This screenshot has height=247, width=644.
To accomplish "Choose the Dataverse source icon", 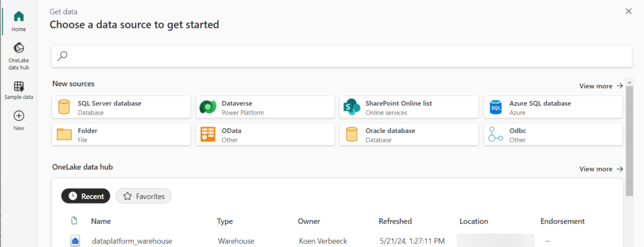I will tap(208, 107).
